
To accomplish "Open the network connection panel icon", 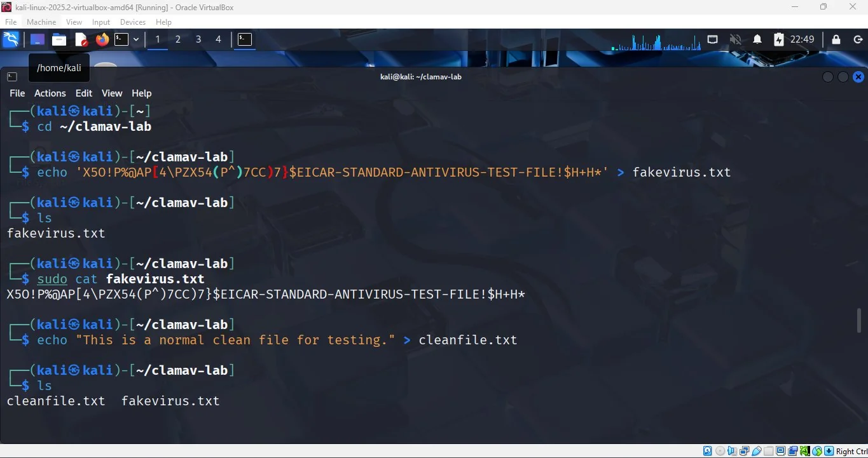I will [713, 39].
